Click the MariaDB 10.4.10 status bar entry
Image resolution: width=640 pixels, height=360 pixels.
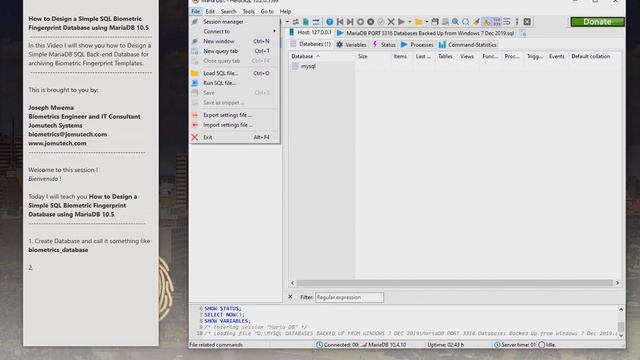[x=384, y=345]
